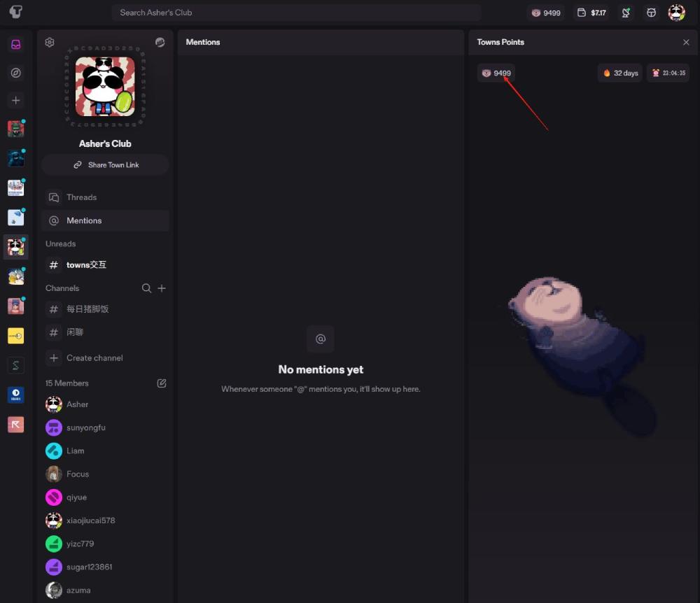Click the 32 days streak badge
700x603 pixels.
(620, 73)
